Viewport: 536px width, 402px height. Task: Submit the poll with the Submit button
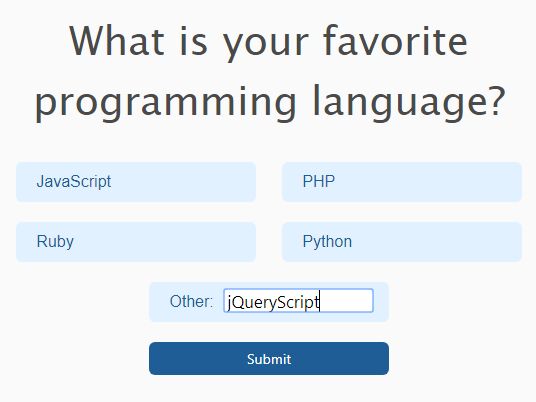(269, 359)
